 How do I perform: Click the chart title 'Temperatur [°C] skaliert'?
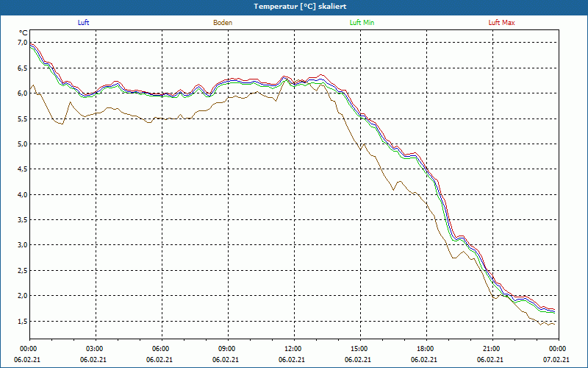point(300,7)
